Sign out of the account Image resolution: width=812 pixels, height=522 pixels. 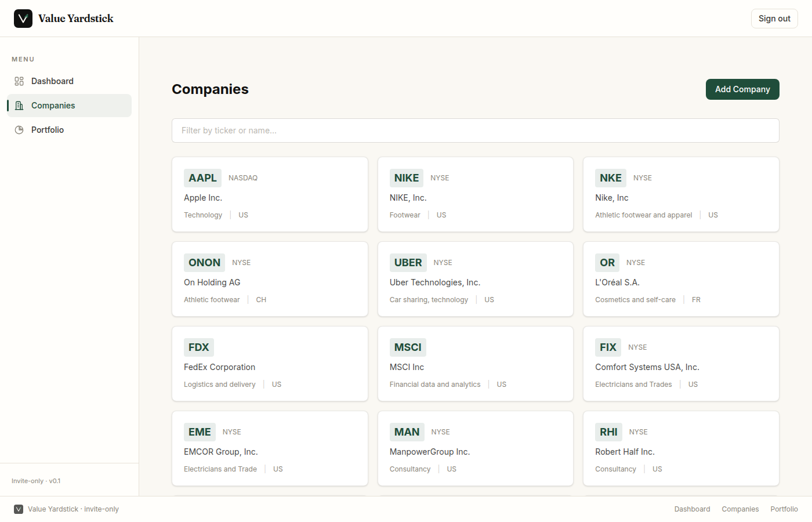[x=774, y=19]
